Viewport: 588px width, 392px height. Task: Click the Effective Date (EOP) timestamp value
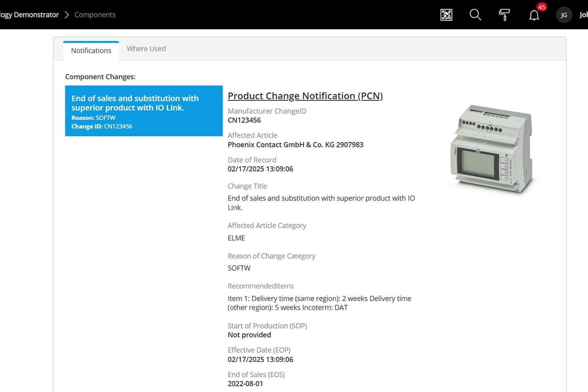pos(260,359)
